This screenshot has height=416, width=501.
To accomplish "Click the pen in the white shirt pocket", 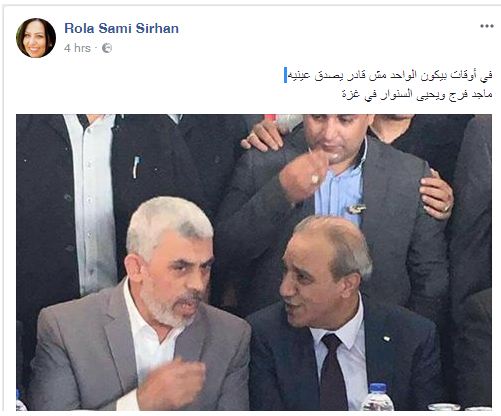I will [136, 167].
